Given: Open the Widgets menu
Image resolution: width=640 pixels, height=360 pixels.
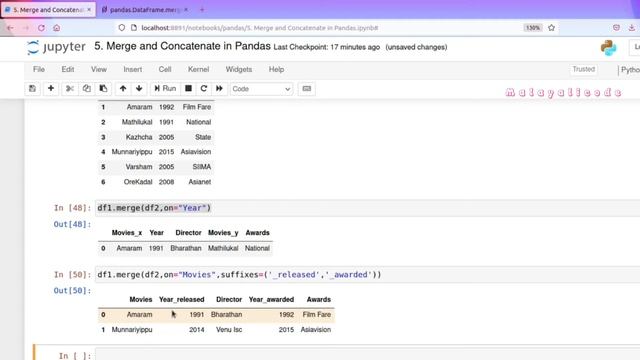Looking at the screenshot, I should [239, 69].
